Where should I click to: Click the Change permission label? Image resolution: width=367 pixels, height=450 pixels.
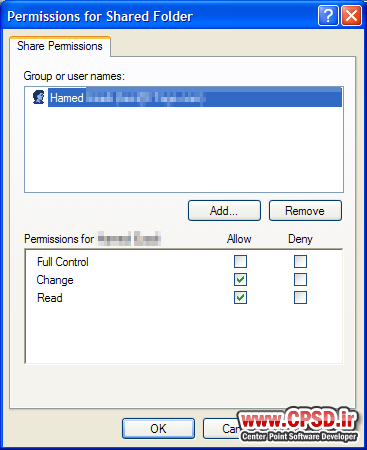click(x=55, y=280)
